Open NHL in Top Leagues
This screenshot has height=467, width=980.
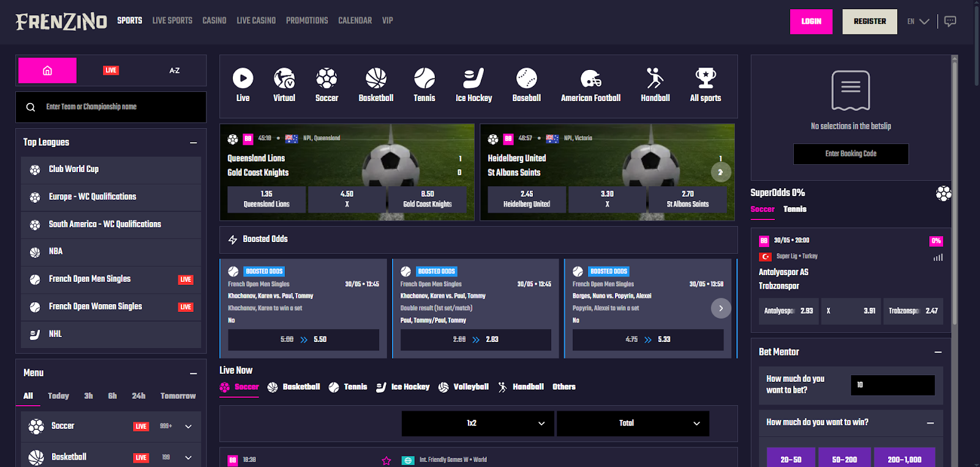point(111,335)
